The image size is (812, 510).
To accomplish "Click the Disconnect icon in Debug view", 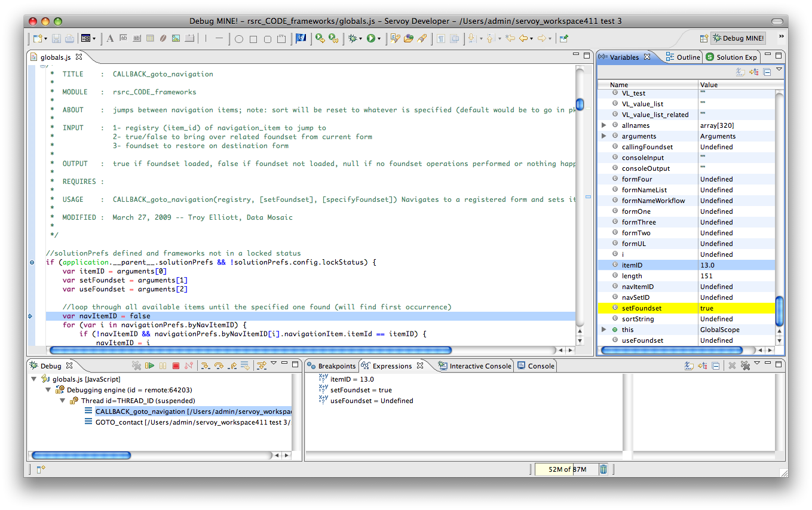I will click(x=189, y=365).
